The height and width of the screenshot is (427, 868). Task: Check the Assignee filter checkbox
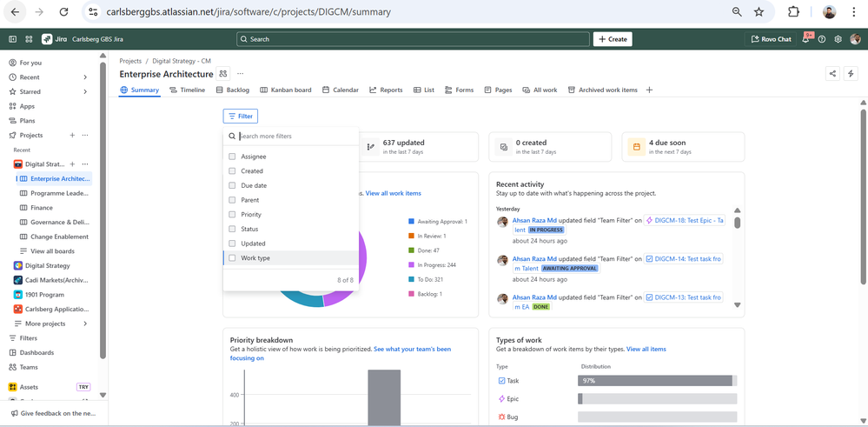pyautogui.click(x=232, y=157)
